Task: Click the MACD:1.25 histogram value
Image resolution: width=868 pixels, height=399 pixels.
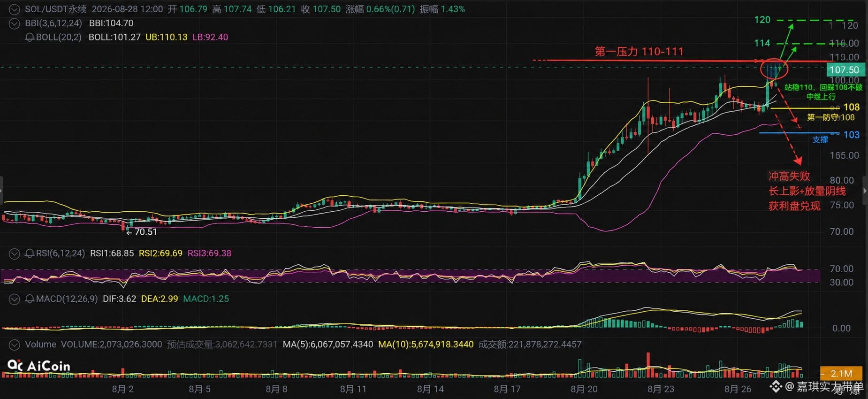Action: 206,299
